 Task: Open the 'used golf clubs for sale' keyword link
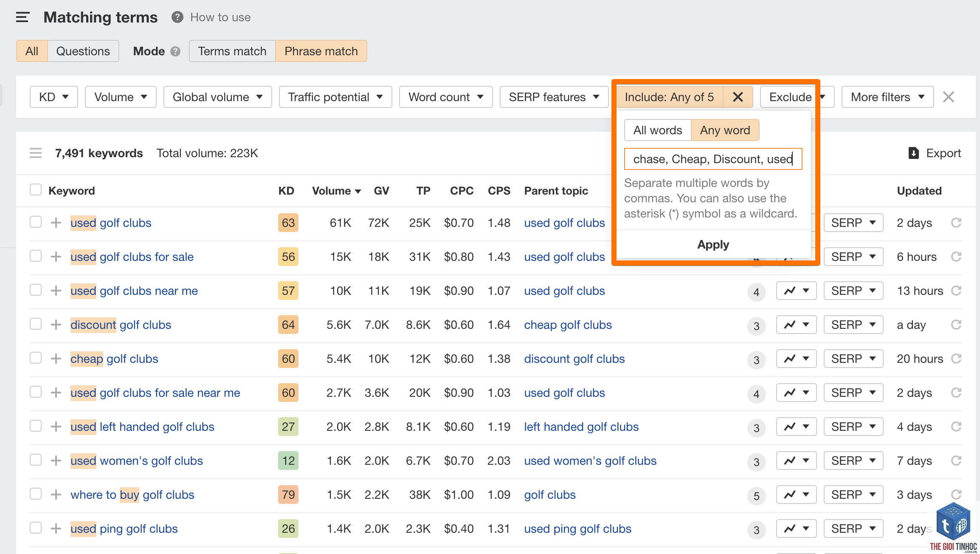tap(132, 257)
